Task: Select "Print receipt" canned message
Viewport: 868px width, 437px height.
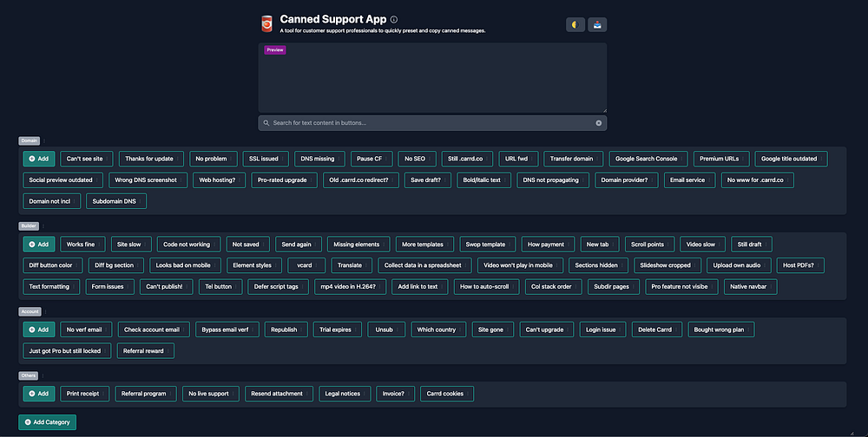Action: (x=85, y=394)
